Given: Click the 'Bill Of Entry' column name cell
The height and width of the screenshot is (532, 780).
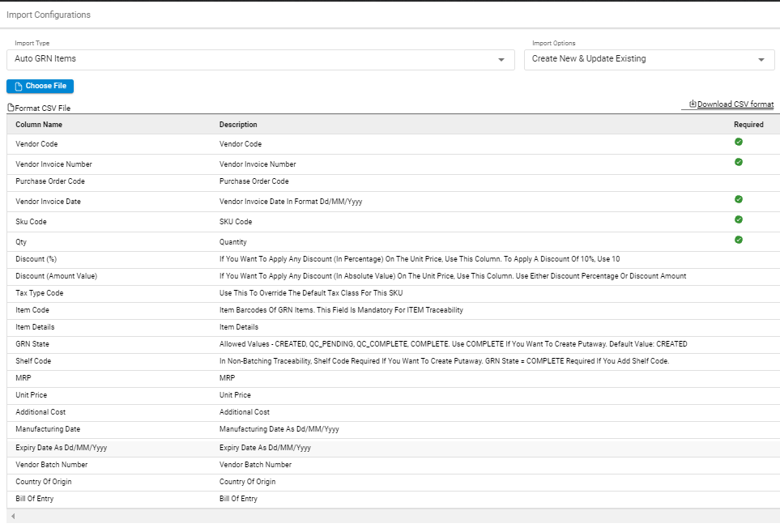Looking at the screenshot, I should coord(34,499).
